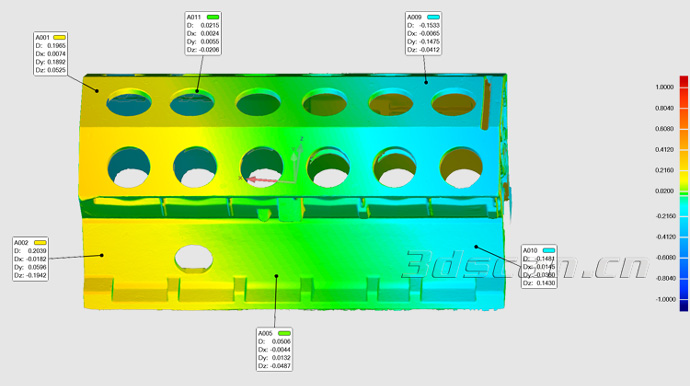Click the green swatch in annotation A011
Viewport: 690px width, 386px height.
[x=213, y=17]
